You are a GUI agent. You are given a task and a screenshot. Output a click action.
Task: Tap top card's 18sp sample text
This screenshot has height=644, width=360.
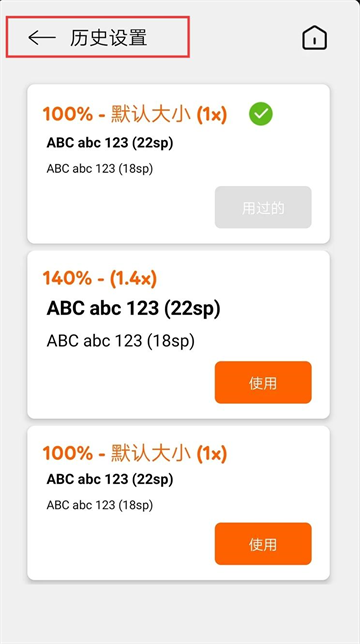[100, 169]
